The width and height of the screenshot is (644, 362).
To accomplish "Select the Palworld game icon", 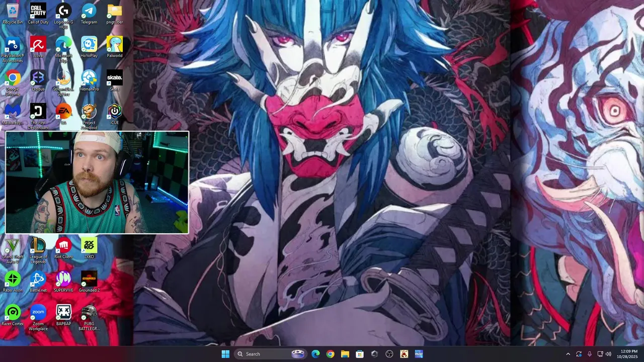I will click(x=115, y=47).
